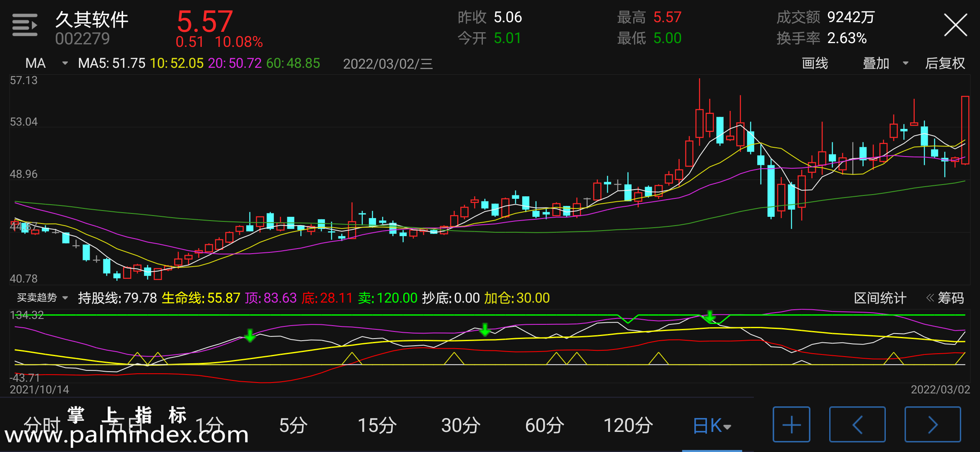Image resolution: width=980 pixels, height=452 pixels.
Task: Show the 筹码 chip distribution panel
Action: pos(945,298)
